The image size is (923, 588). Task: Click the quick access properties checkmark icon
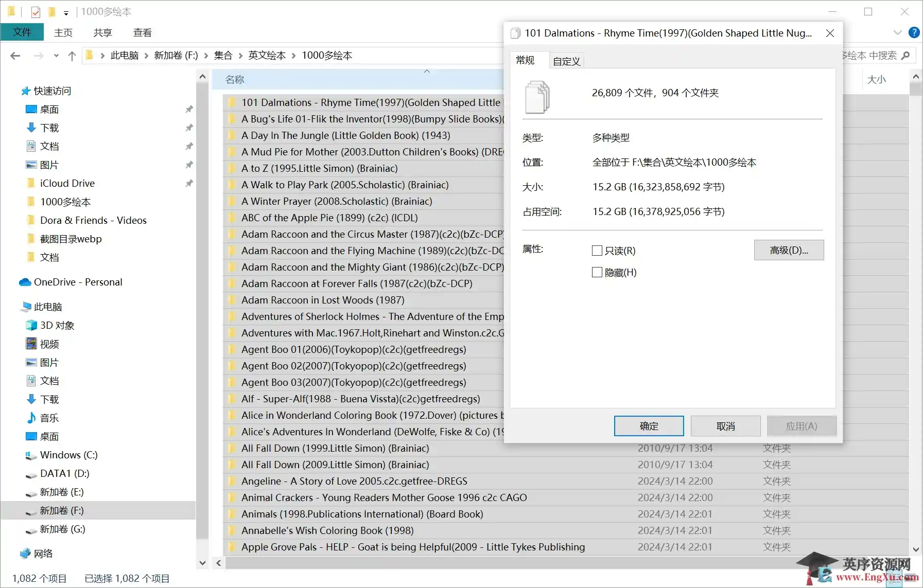(x=36, y=12)
